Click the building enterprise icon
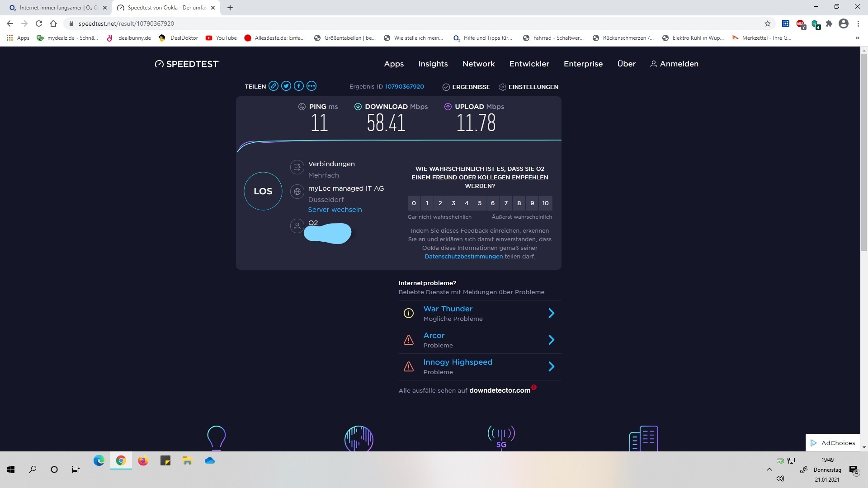Screen dimensions: 868x488 click(644, 438)
